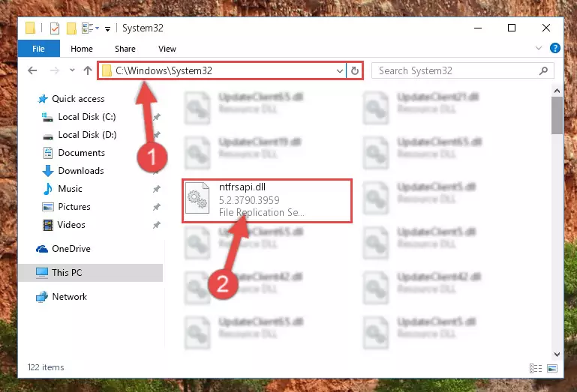577x392 pixels.
Task: Open the address bar history dropdown
Action: coord(340,70)
